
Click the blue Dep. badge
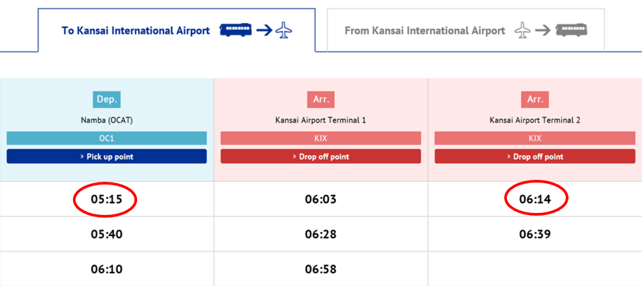[x=107, y=99]
